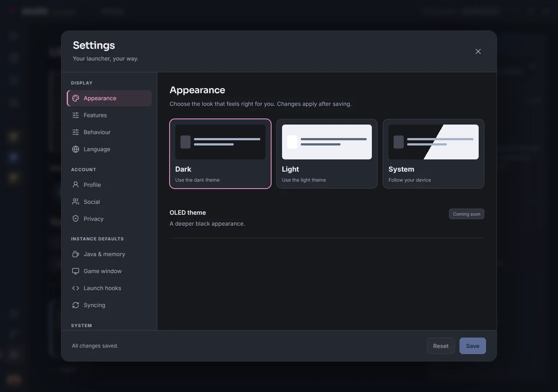The height and width of the screenshot is (392, 558).
Task: Open Social settings
Action: [109, 202]
